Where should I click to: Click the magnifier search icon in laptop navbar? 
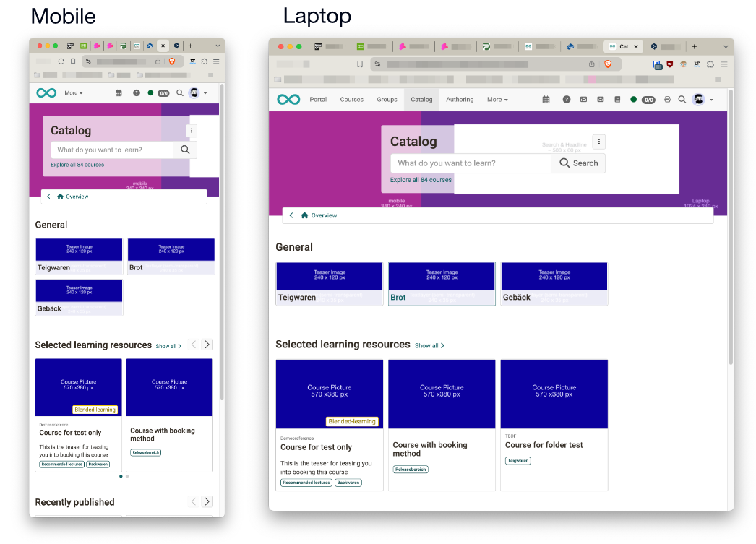pos(682,100)
